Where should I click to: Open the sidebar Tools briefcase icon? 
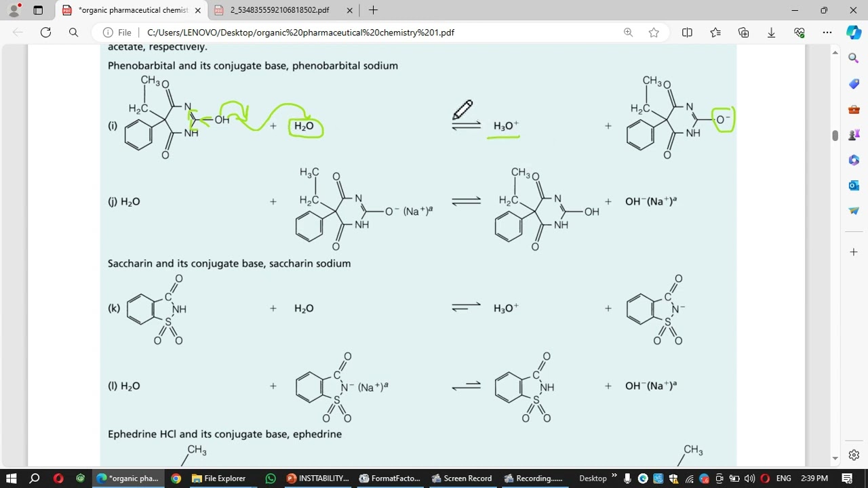point(854,109)
